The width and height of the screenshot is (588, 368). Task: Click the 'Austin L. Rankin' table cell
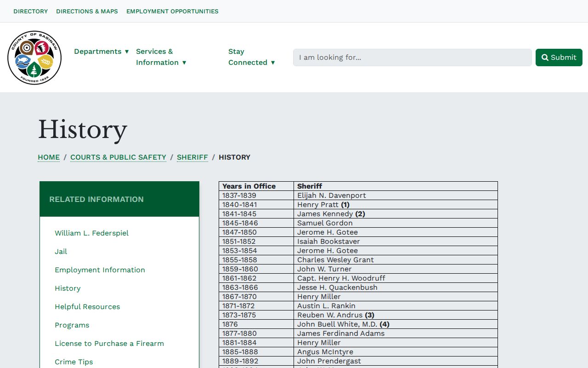396,306
